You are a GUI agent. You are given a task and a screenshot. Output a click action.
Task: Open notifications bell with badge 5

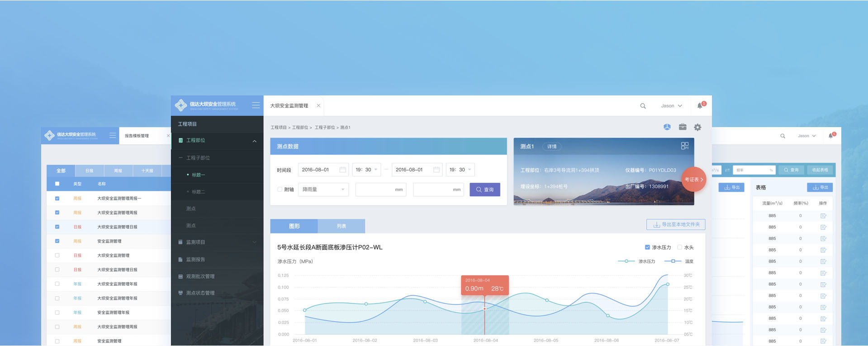coord(700,105)
